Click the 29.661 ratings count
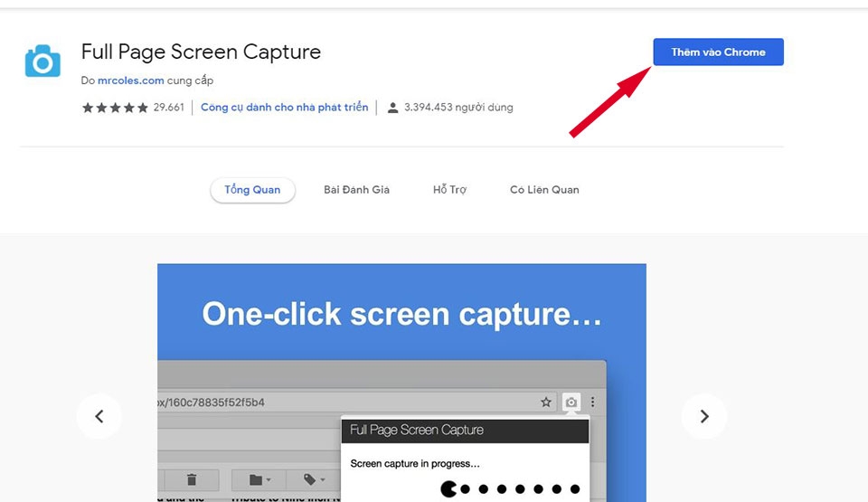The width and height of the screenshot is (868, 502). (168, 108)
